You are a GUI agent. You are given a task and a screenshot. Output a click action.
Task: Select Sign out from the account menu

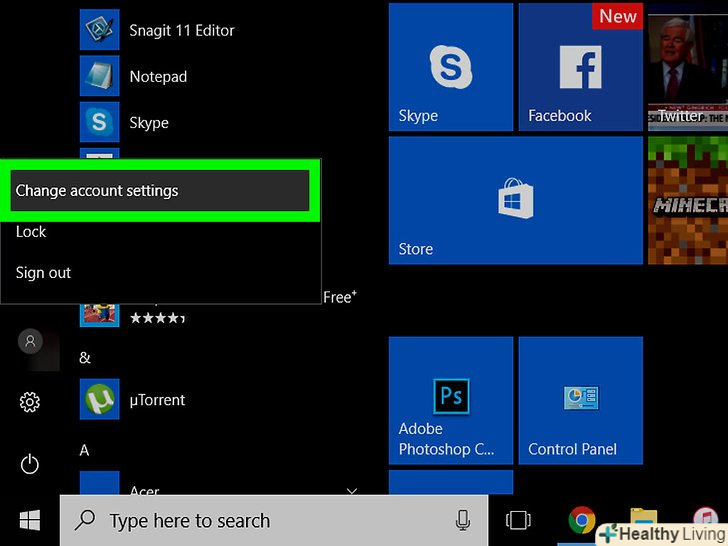pyautogui.click(x=43, y=273)
